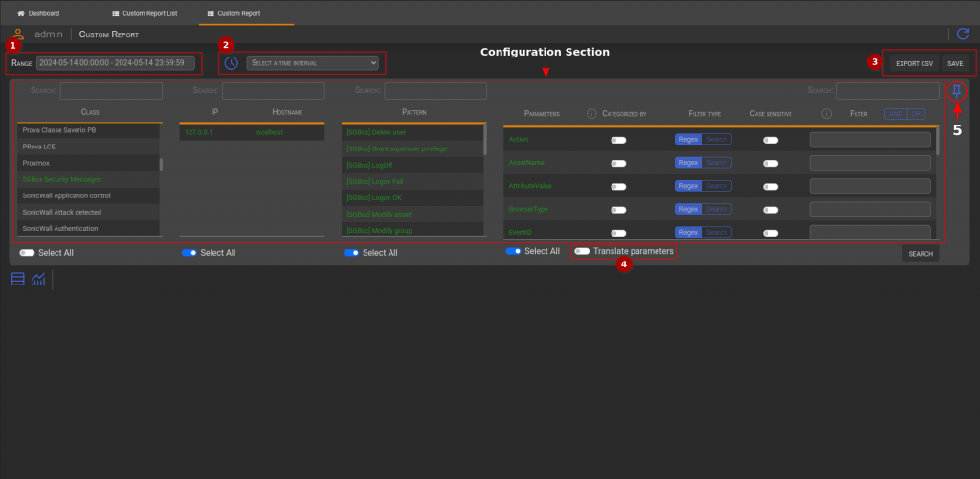Toggle Select All under Pattern list

point(351,253)
